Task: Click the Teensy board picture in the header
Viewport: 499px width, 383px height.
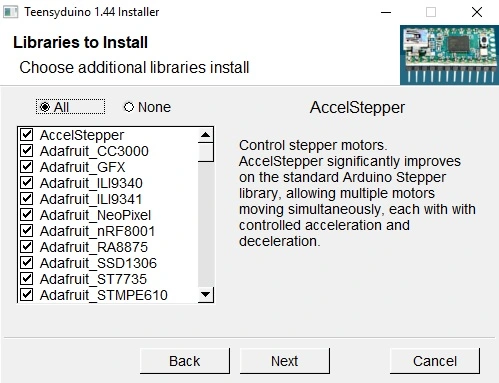Action: coord(449,55)
